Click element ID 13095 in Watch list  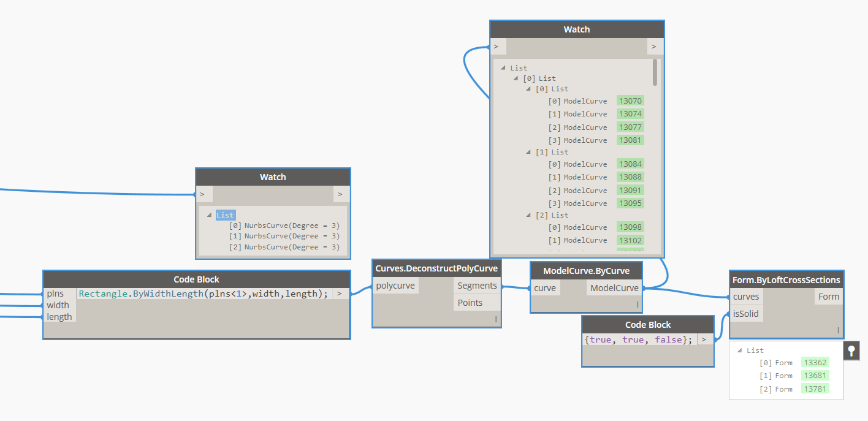click(630, 203)
